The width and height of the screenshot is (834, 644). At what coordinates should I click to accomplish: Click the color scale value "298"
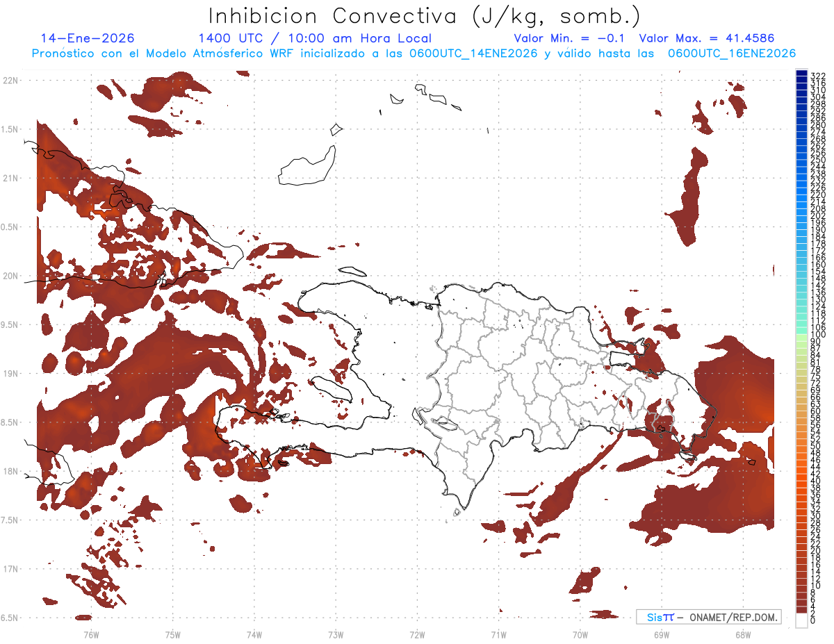point(818,104)
